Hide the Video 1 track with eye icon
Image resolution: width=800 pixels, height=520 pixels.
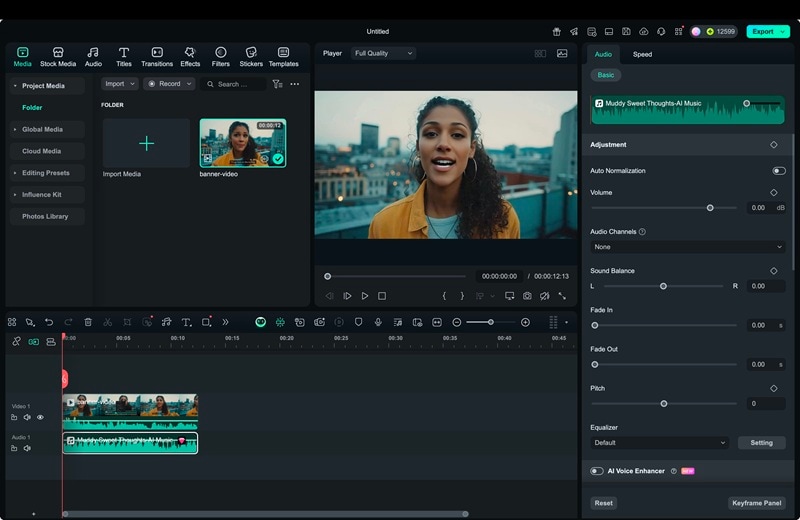40,417
